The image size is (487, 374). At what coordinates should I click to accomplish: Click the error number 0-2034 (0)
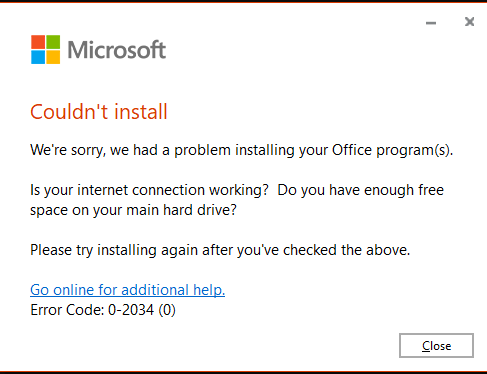pos(142,310)
